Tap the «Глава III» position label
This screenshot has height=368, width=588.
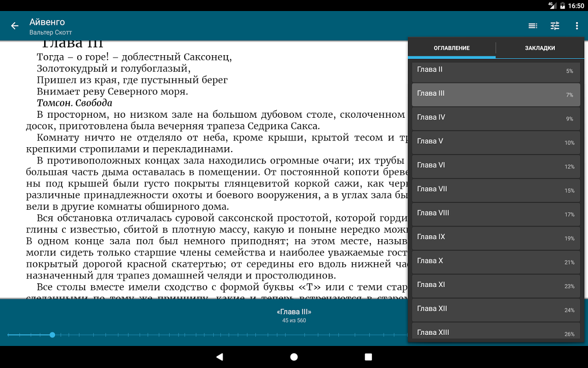294,312
